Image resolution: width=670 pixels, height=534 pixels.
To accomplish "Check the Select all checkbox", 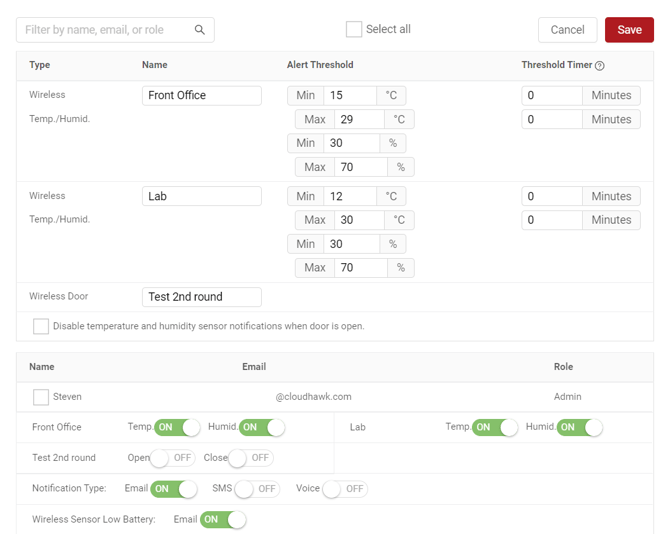I will pyautogui.click(x=354, y=30).
